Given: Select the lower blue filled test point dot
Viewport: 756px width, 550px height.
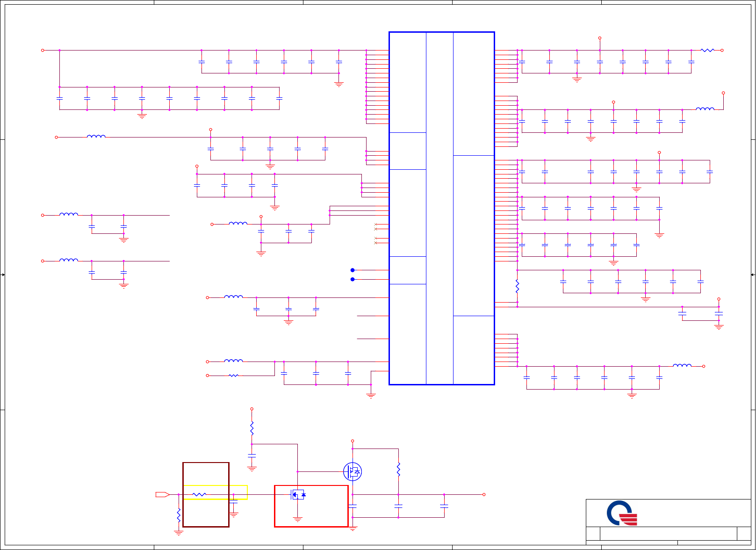Looking at the screenshot, I should (353, 279).
